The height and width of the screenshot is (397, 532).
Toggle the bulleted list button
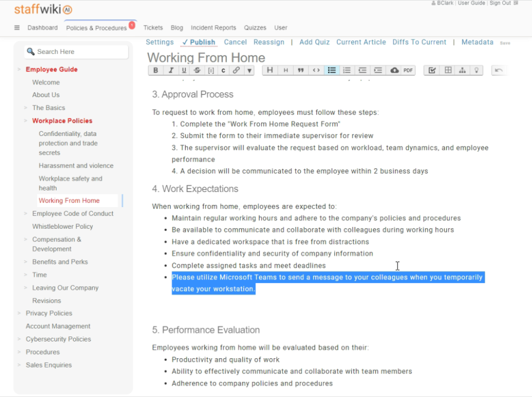pos(332,71)
